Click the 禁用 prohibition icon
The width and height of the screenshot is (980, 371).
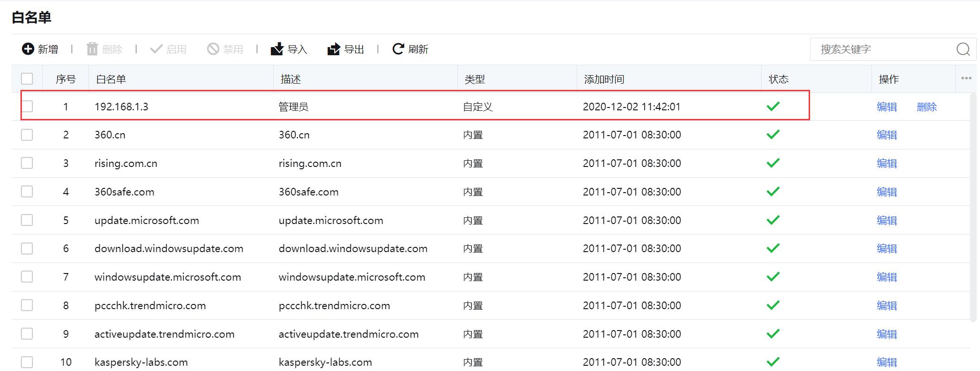coord(213,49)
